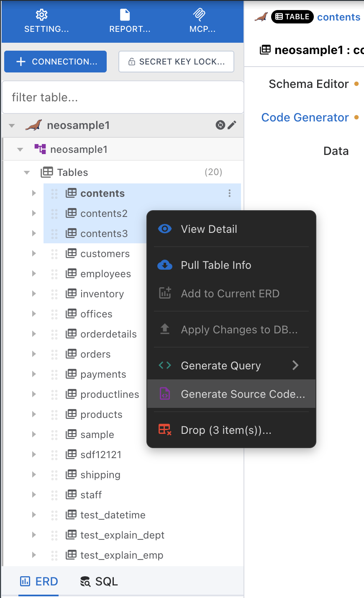The image size is (364, 598).
Task: Click the table icon next to employees
Action: point(71,273)
